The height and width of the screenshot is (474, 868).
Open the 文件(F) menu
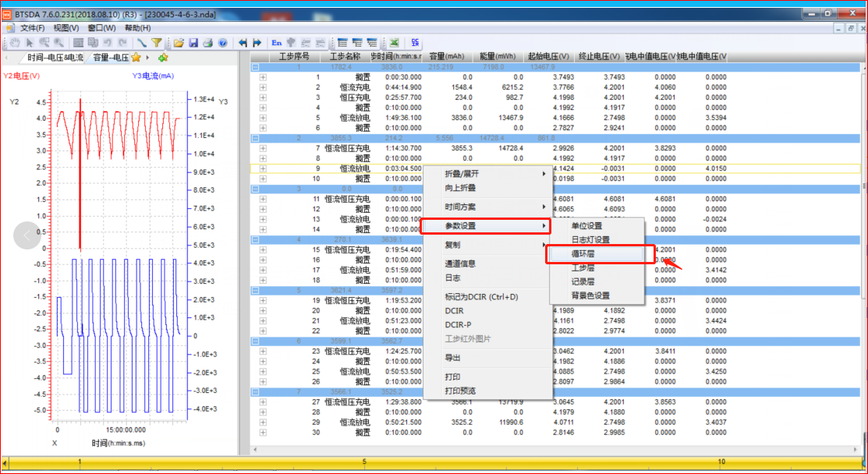click(33, 28)
